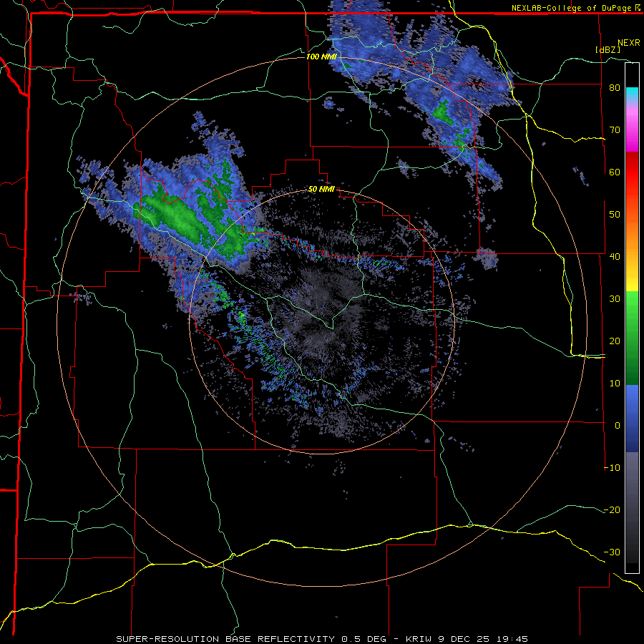Click the 80 value on the dBZ scale
This screenshot has height=644, width=644.
coord(615,87)
